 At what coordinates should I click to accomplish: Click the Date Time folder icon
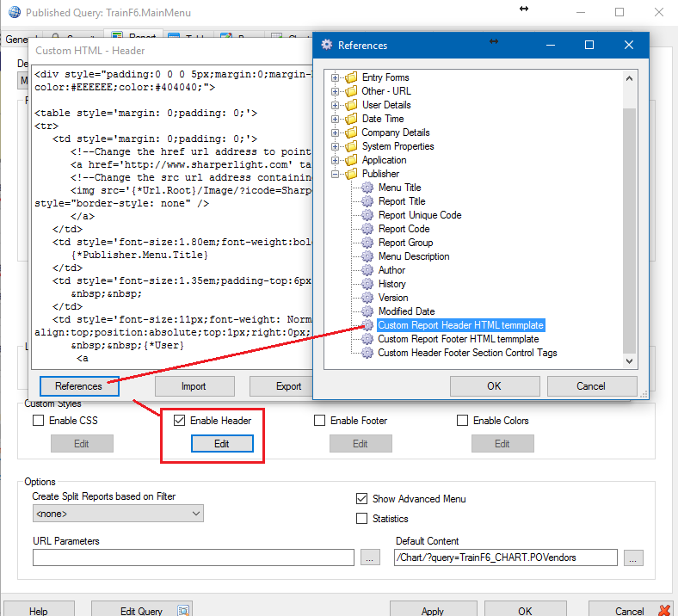[x=352, y=119]
